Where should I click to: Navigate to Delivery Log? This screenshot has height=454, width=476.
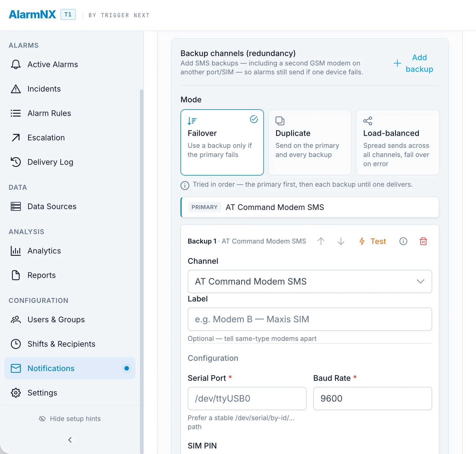[70, 162]
